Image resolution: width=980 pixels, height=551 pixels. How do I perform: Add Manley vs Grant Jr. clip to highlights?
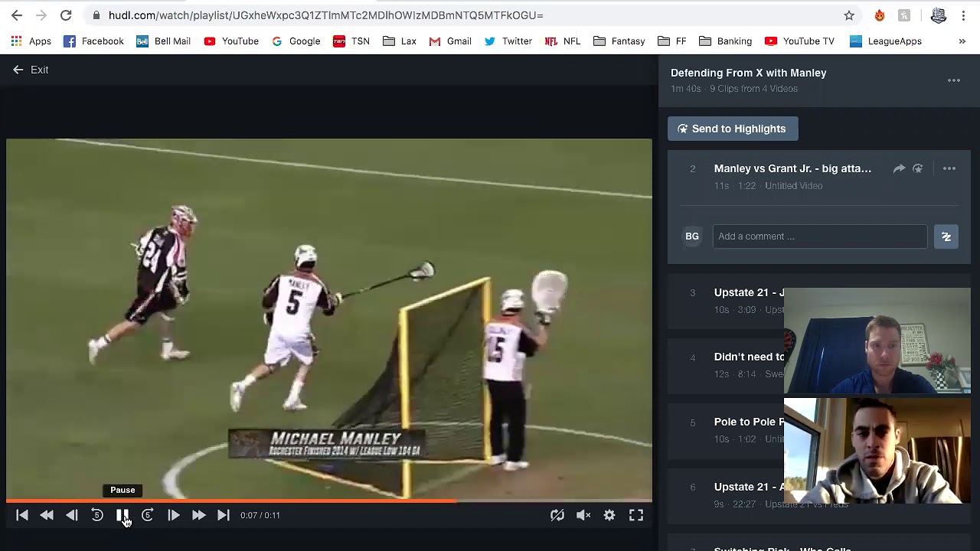pyautogui.click(x=918, y=168)
